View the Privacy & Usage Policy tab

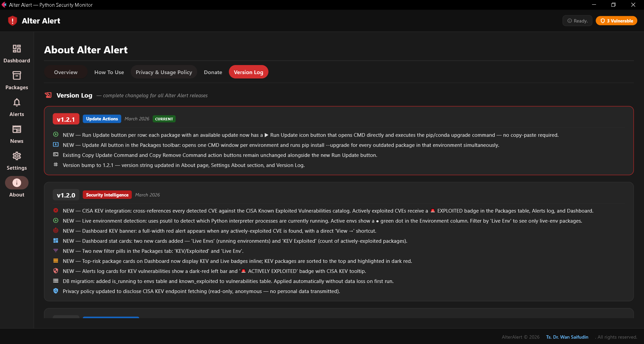pyautogui.click(x=164, y=72)
